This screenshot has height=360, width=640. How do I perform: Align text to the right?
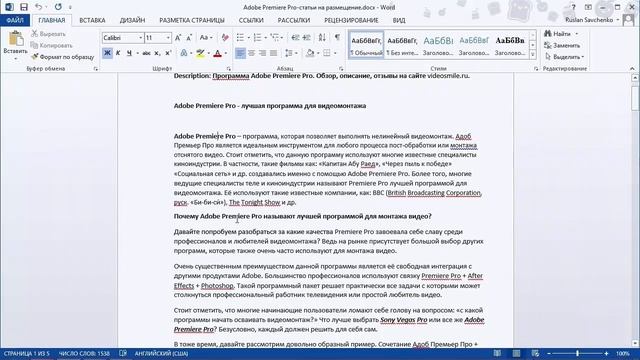[262, 53]
